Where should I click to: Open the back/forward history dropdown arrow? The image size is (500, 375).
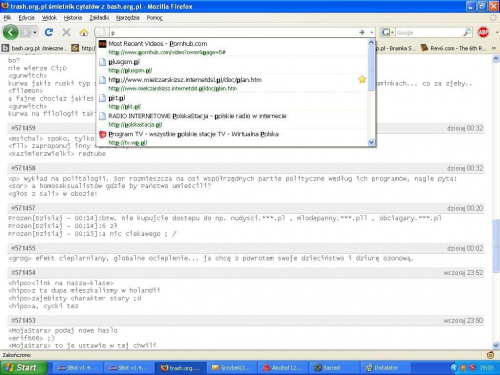(x=35, y=33)
